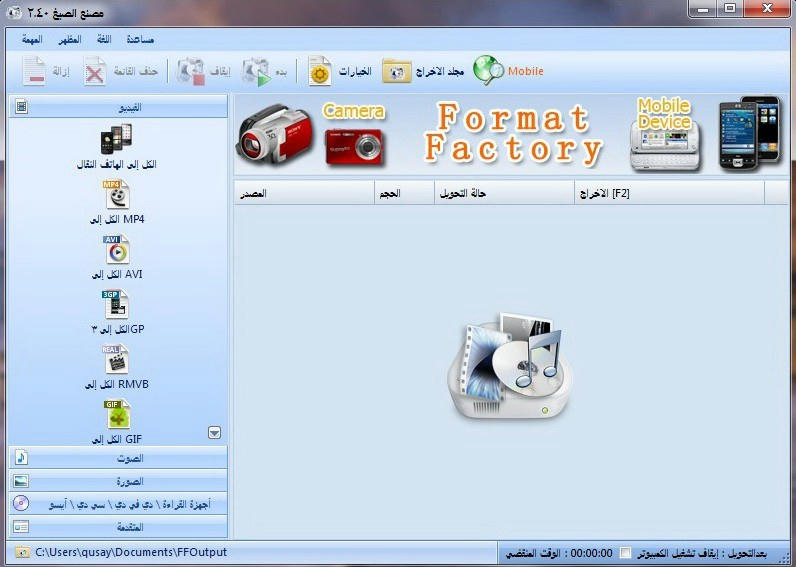This screenshot has height=567, width=796.
Task: Click the Clear List (حذف القائمة) icon
Action: pos(94,71)
